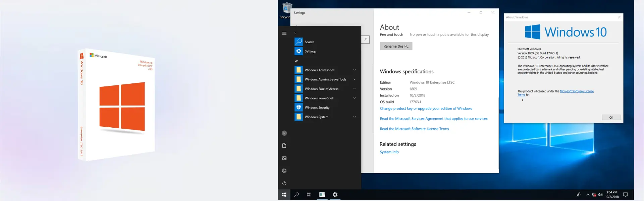This screenshot has width=644, height=201.
Task: Open the Microsoft Services Agreement link
Action: click(x=434, y=119)
